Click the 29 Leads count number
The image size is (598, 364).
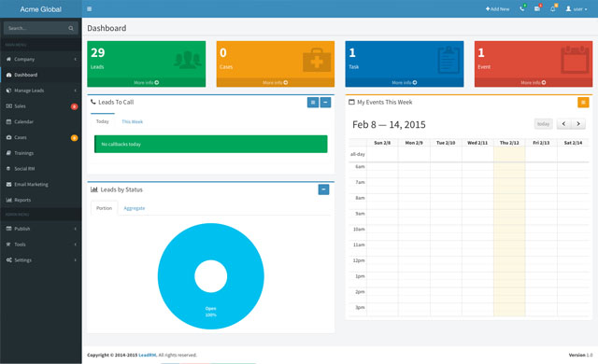click(x=97, y=52)
